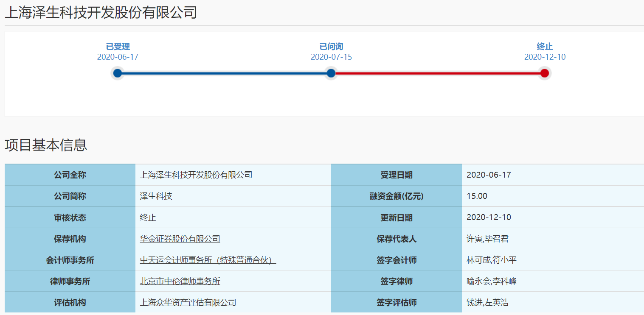Click the financing amount value 15.00
The image size is (644, 315).
(477, 196)
